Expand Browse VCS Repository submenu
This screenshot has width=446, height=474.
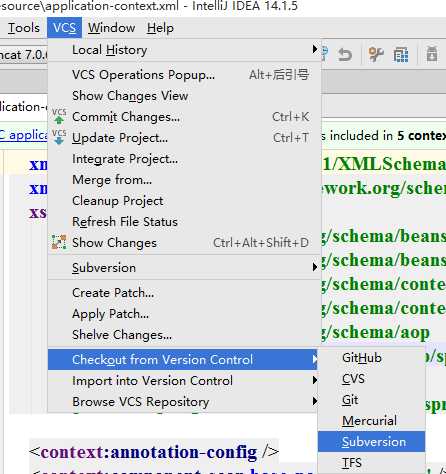click(183, 401)
